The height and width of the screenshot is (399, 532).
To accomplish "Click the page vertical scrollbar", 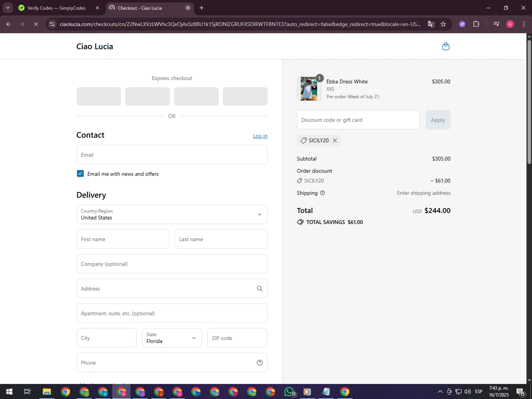I will pyautogui.click(x=529, y=102).
